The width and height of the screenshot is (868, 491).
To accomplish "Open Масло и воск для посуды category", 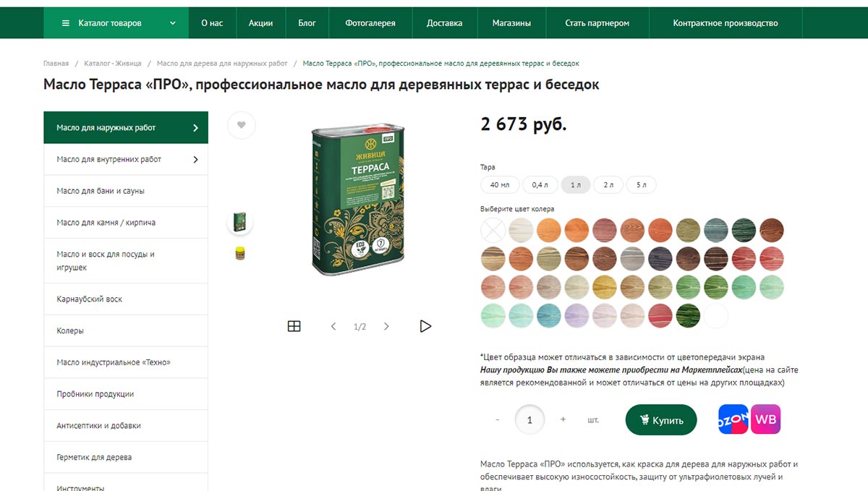I will point(126,261).
